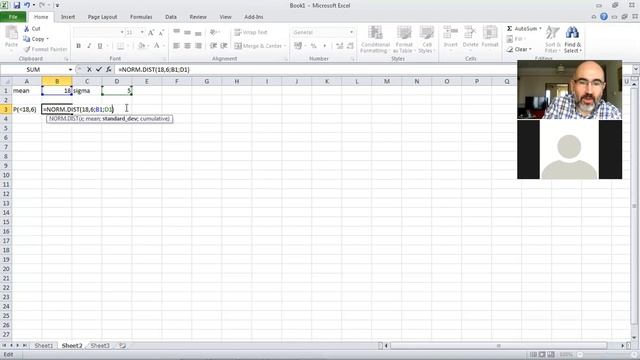This screenshot has width=640, height=360.
Task: Open the Font size dropdown
Action: (x=142, y=32)
